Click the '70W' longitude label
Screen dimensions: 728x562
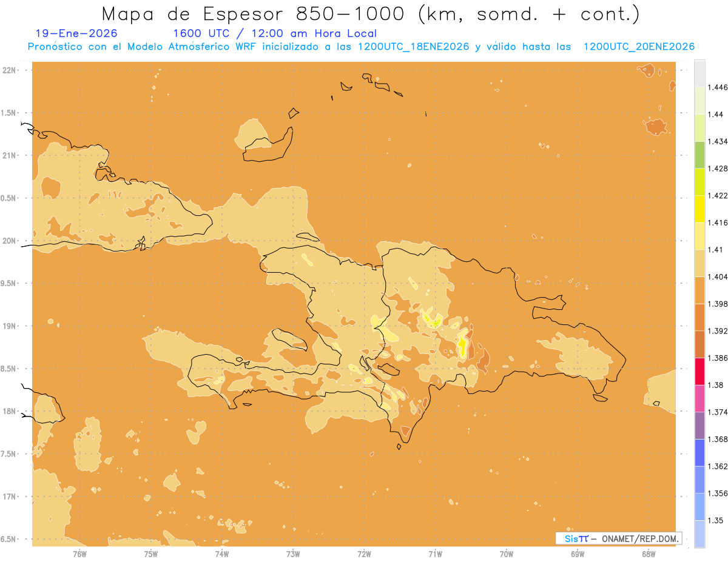click(x=507, y=554)
